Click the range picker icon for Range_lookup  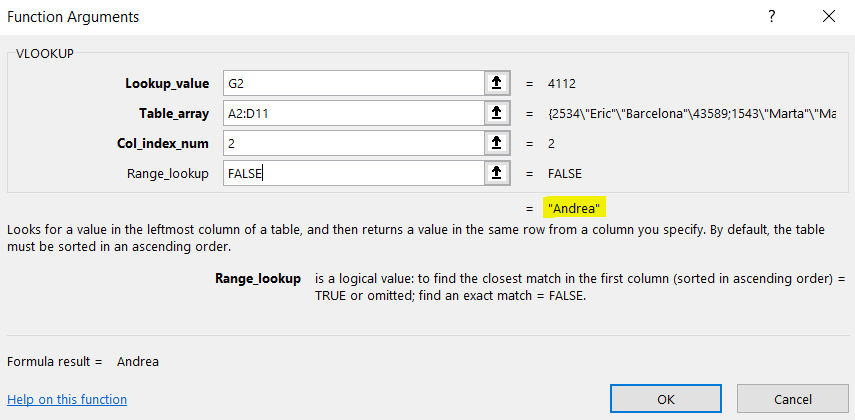point(494,173)
